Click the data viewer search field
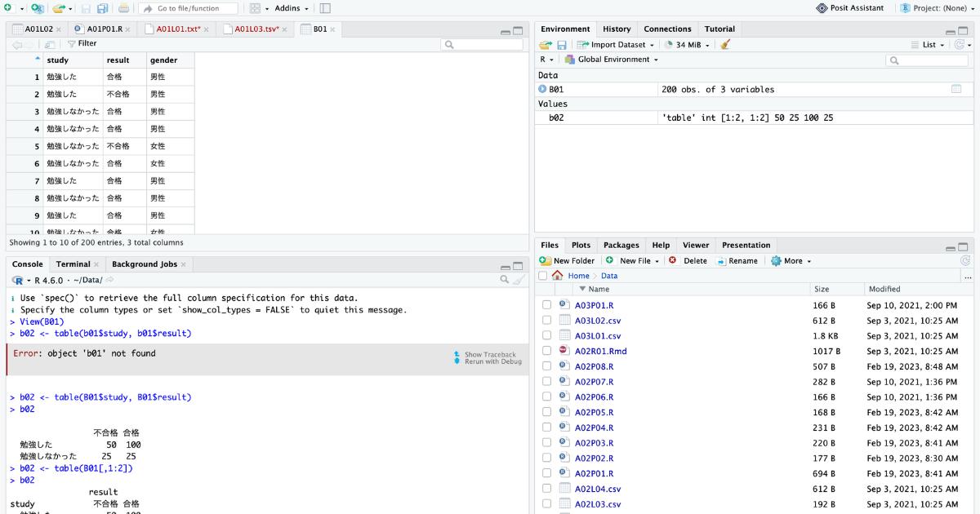980x514 pixels. point(482,44)
